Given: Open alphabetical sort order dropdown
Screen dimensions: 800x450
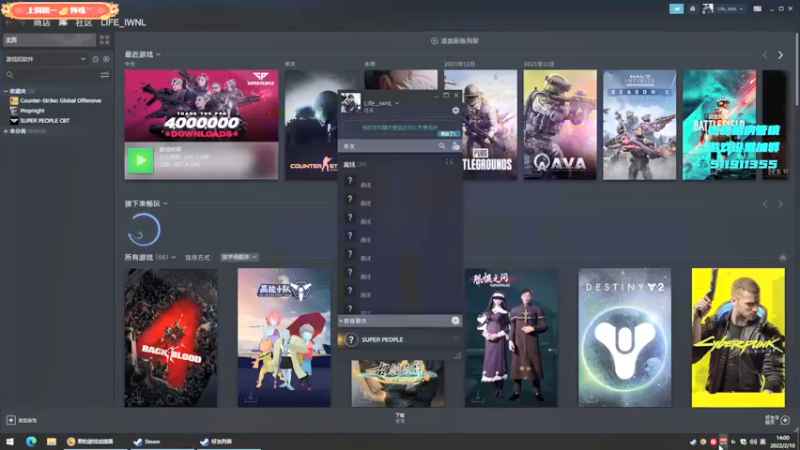Looking at the screenshot, I should 239,257.
